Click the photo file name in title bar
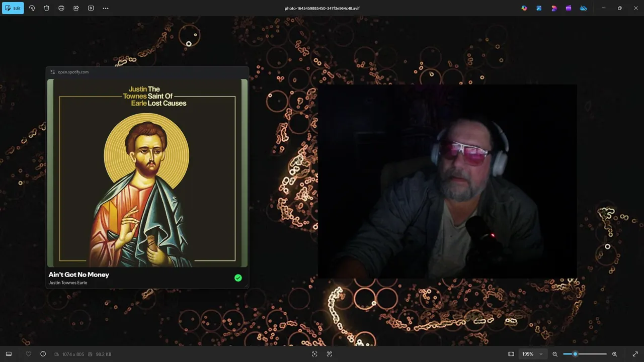 point(322,8)
